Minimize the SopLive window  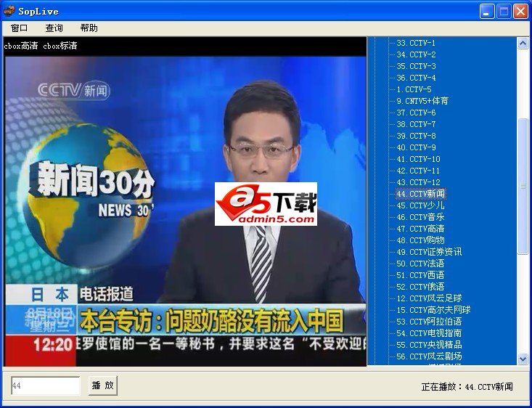pyautogui.click(x=487, y=11)
